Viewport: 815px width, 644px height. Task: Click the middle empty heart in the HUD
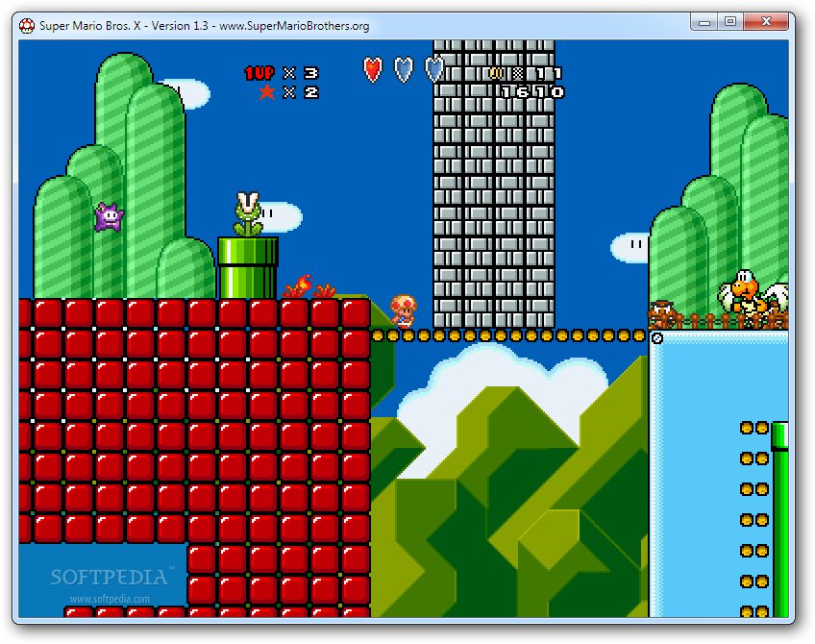click(x=404, y=69)
